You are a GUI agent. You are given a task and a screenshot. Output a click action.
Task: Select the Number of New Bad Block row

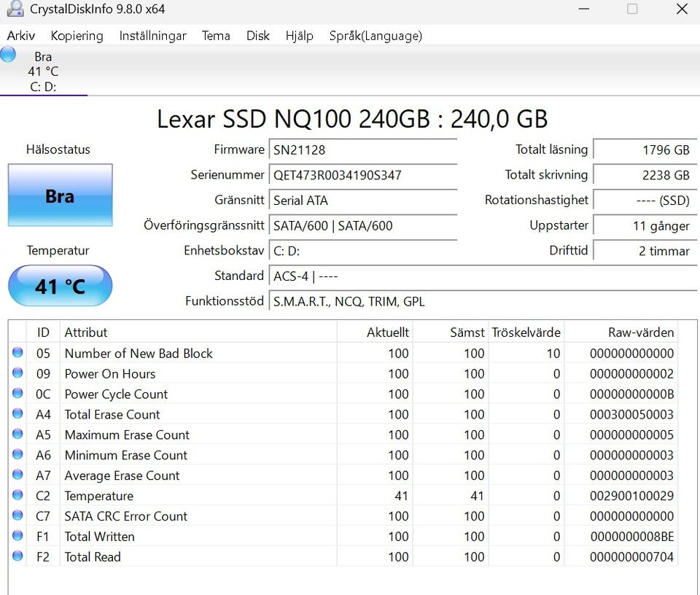click(343, 353)
